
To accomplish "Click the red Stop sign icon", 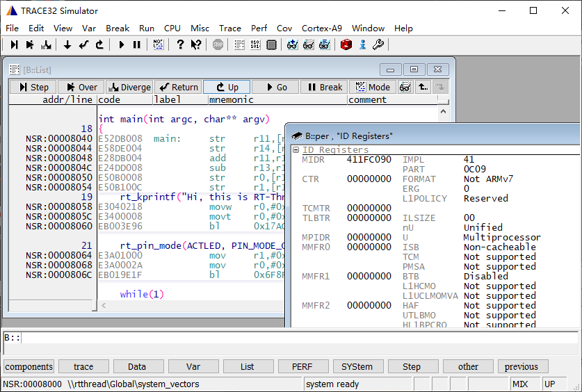I will click(x=218, y=44).
